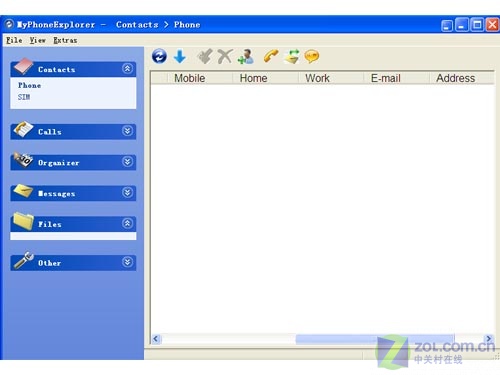Sort by the Mobile column header

[199, 78]
